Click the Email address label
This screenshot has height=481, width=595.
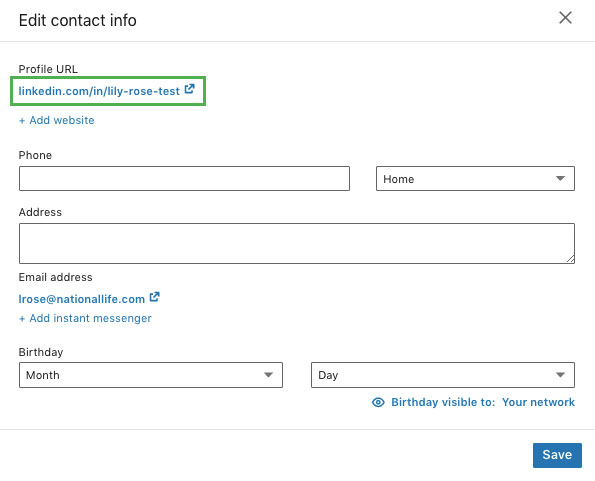point(55,277)
